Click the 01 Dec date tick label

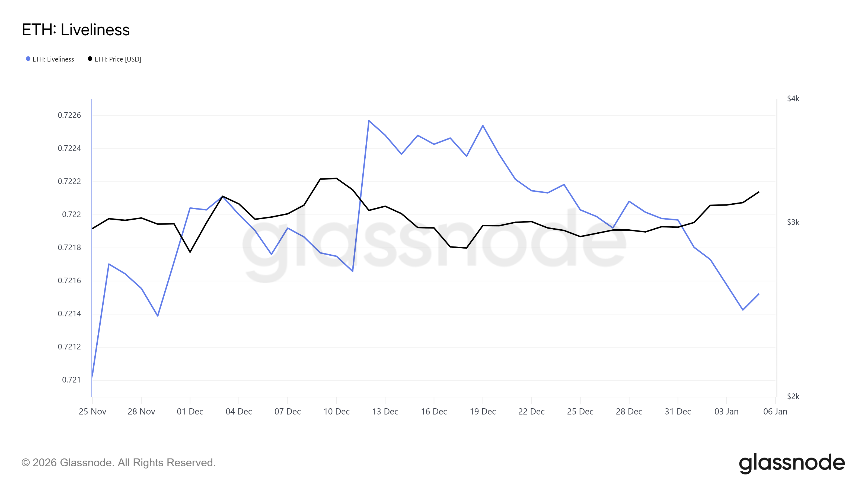(x=190, y=412)
